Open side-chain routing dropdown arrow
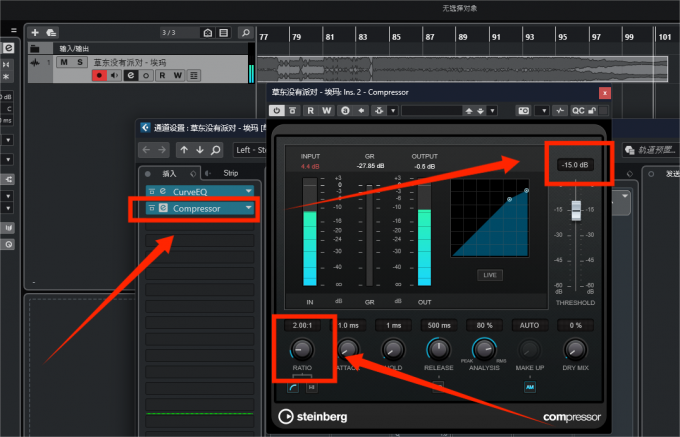The image size is (680, 437). click(393, 111)
